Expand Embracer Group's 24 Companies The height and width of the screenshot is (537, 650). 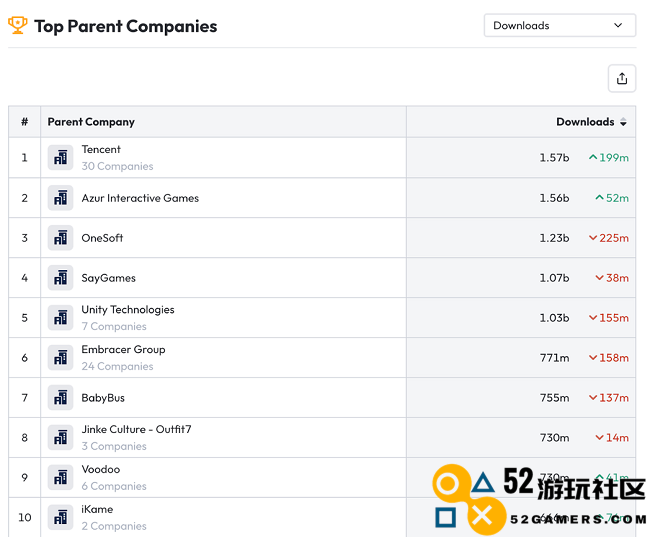(117, 367)
